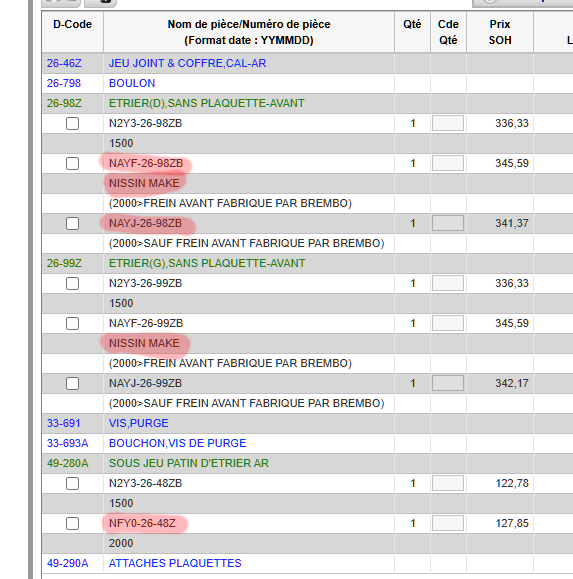Focus the Cde Qté field for NAYJ-26-99ZB
The height and width of the screenshot is (579, 573).
[448, 383]
